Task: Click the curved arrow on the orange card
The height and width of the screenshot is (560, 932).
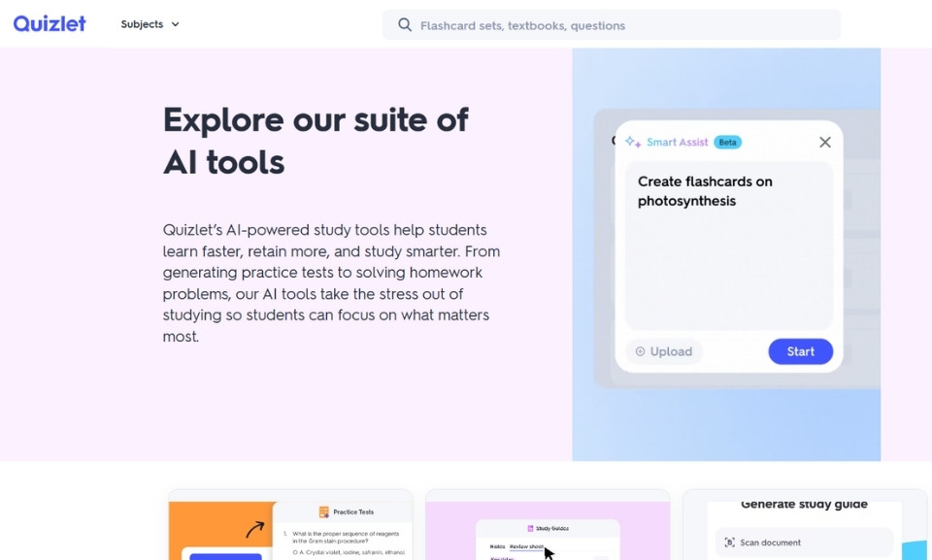Action: [255, 529]
